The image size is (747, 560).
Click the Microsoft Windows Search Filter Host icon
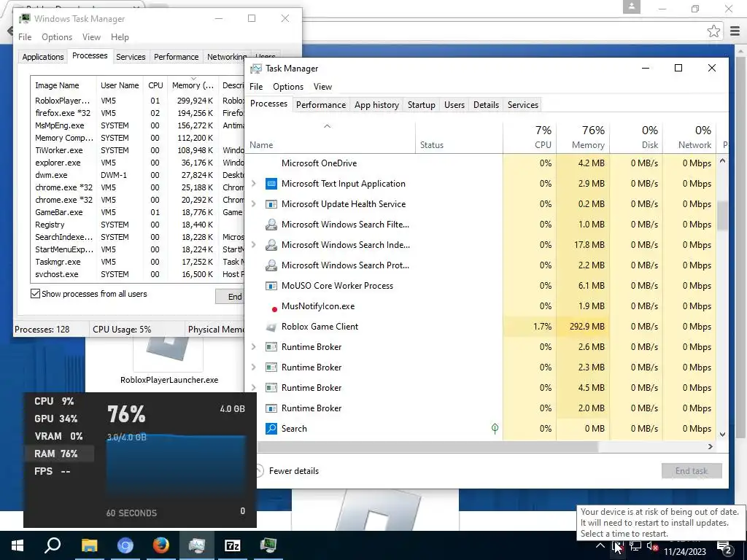coord(271,225)
